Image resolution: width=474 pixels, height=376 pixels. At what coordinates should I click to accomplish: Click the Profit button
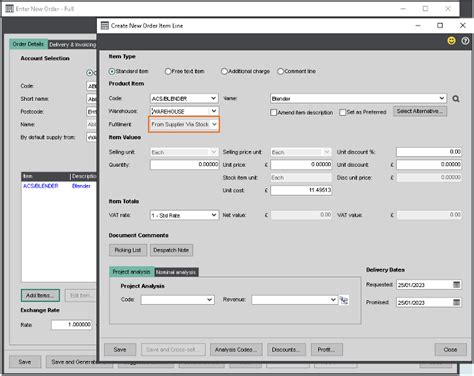point(326,350)
